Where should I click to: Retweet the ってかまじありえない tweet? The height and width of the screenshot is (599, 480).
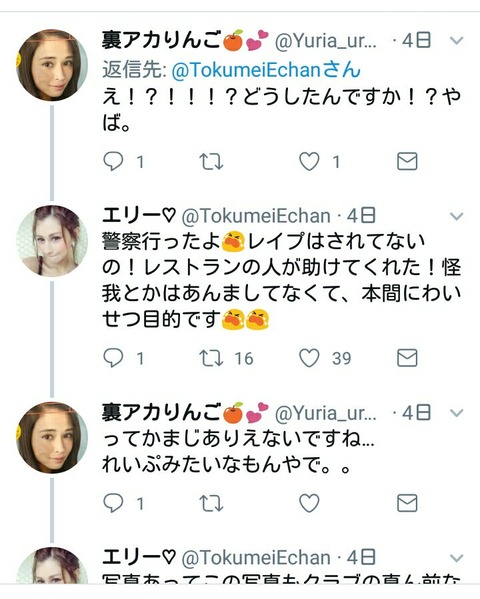(211, 503)
